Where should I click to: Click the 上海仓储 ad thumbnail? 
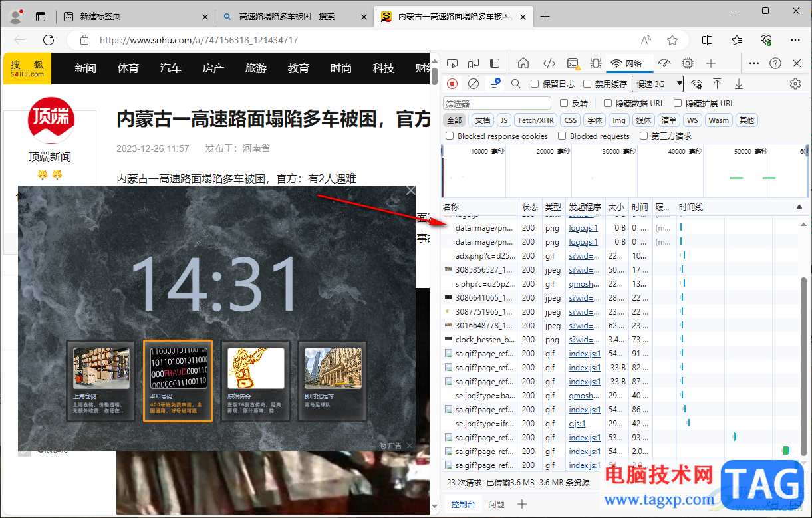pos(100,380)
